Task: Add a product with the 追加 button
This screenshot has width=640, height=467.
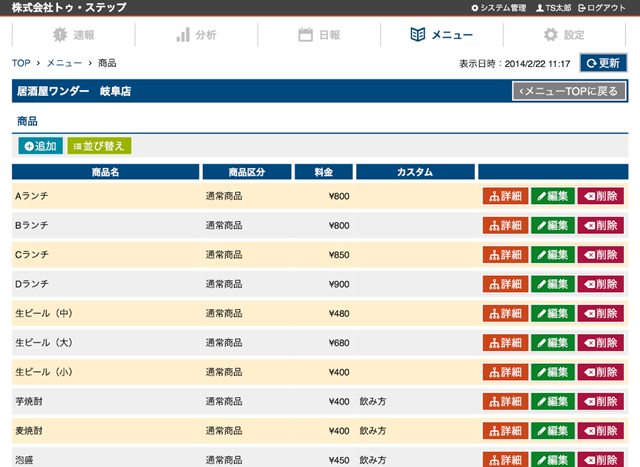Action: [x=40, y=146]
